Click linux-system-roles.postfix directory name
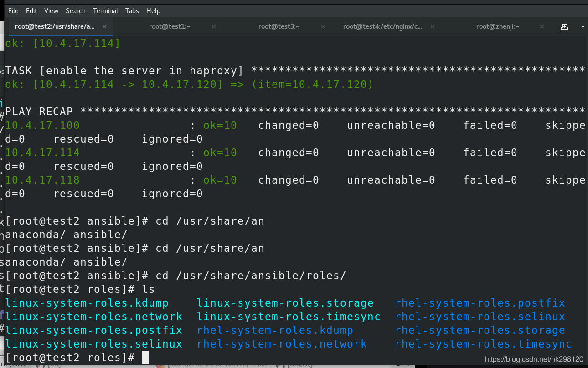The image size is (588, 368). tap(94, 330)
